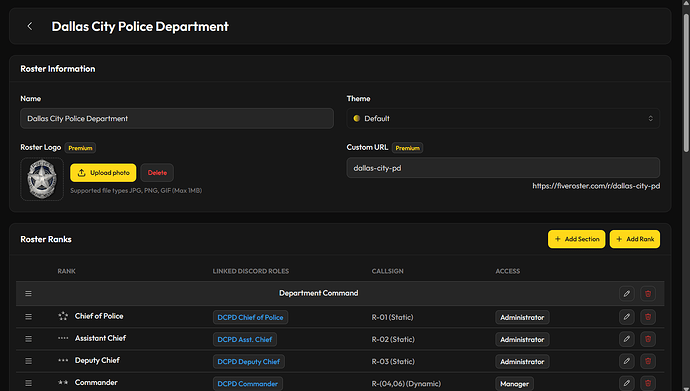
Task: Click the ACCESS column header
Action: pyautogui.click(x=508, y=271)
